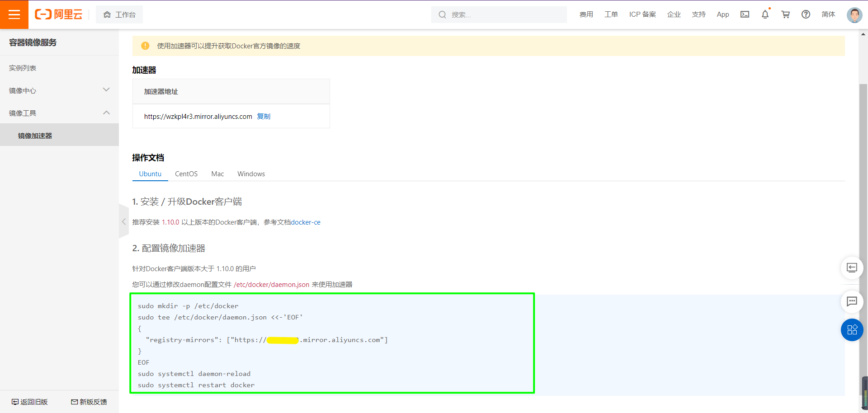Click the 'sudo mkdir -p /etc/docker' line

coord(188,306)
